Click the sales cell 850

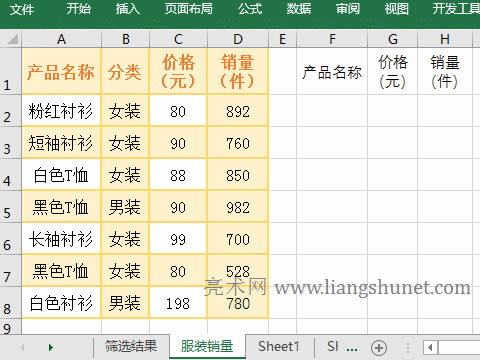(x=238, y=174)
